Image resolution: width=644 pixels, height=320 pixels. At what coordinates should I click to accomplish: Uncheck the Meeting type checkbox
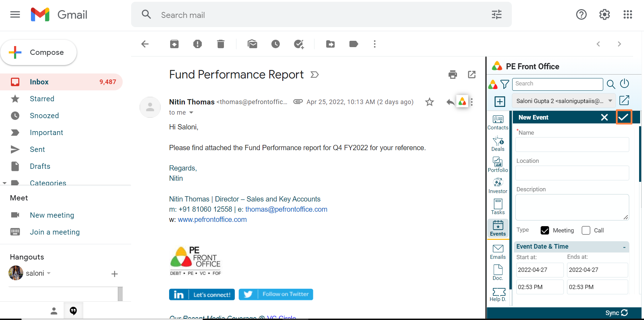545,230
